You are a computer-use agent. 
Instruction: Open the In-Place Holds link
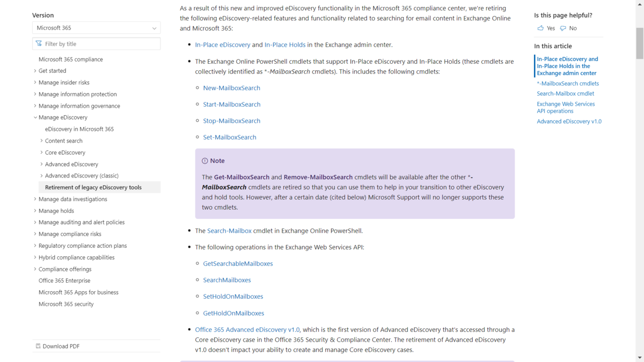point(285,45)
